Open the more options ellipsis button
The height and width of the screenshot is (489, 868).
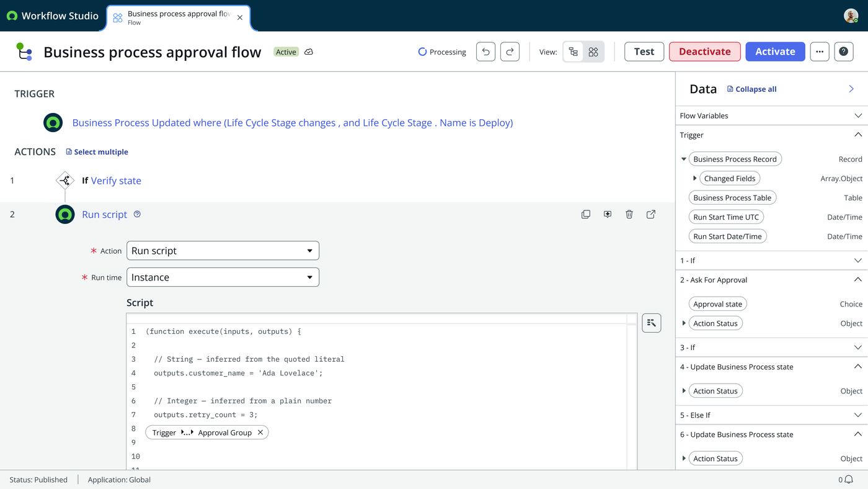[820, 52]
